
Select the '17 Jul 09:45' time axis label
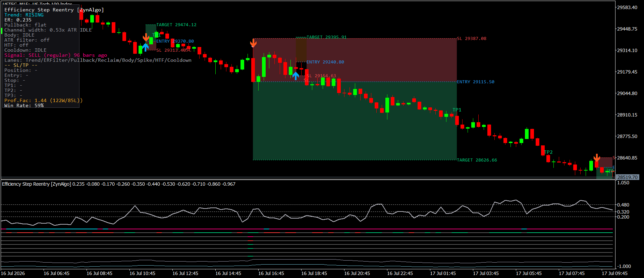[614, 273]
